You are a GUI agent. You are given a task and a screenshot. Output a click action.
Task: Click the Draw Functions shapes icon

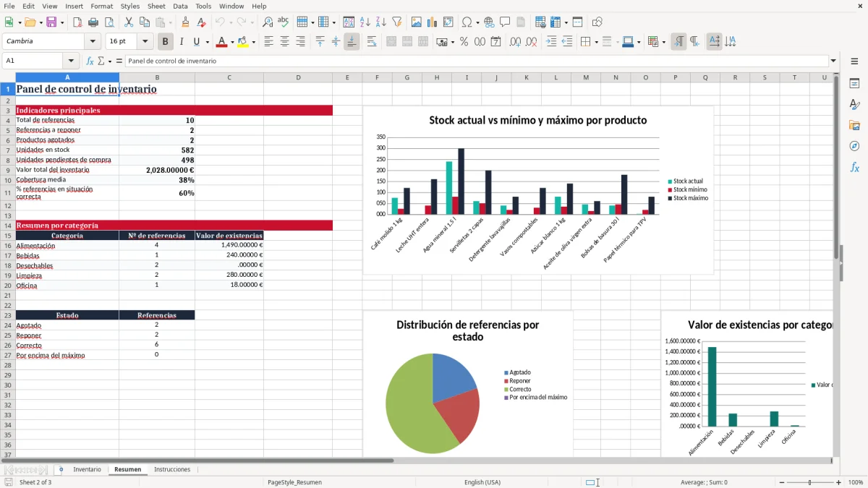(x=597, y=22)
